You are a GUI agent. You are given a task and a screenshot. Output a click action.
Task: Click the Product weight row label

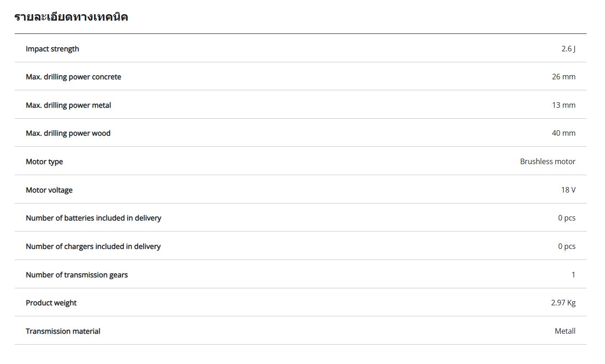point(51,303)
